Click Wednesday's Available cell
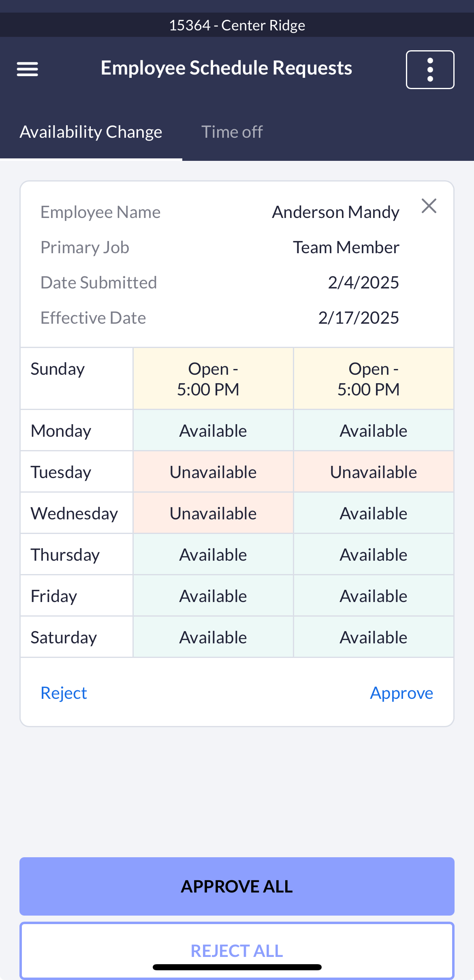Image resolution: width=474 pixels, height=980 pixels. pyautogui.click(x=373, y=512)
